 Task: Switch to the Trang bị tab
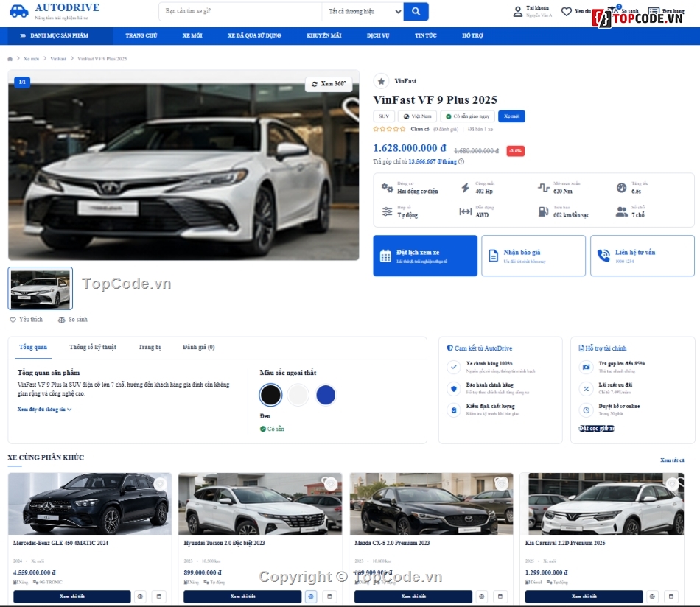(150, 347)
